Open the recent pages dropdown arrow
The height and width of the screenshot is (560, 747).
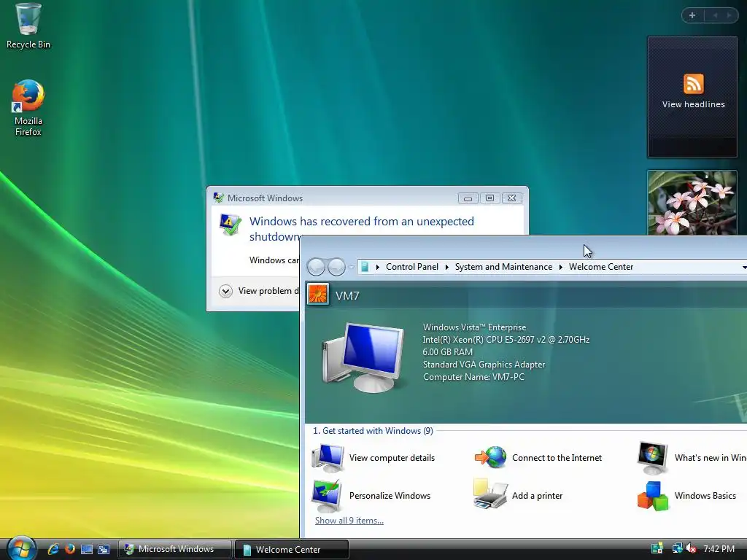(351, 267)
